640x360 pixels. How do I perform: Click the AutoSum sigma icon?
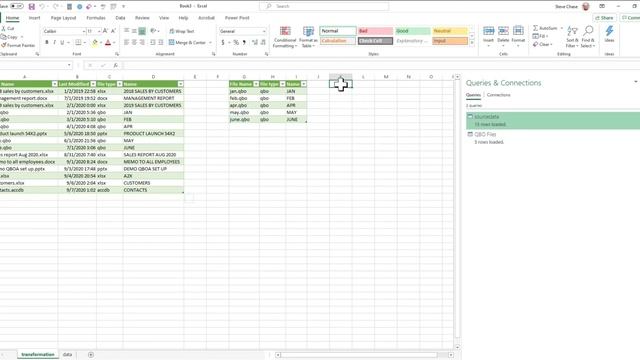(535, 28)
